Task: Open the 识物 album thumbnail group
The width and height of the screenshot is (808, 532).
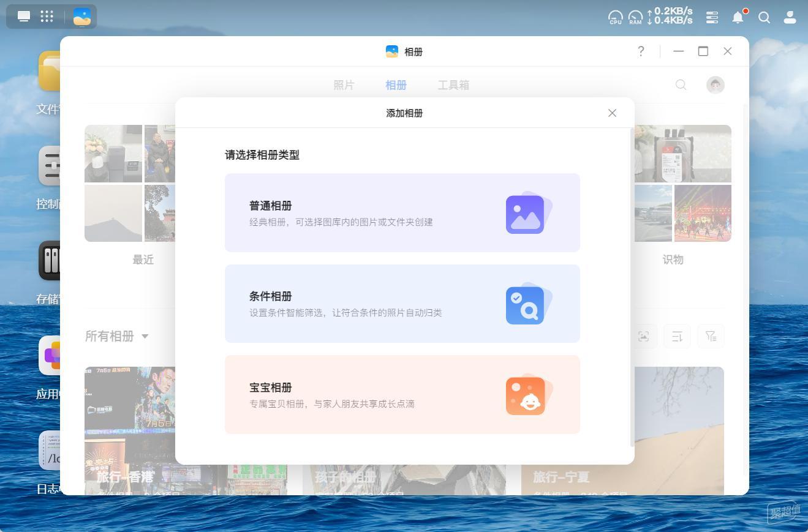Action: [683, 183]
